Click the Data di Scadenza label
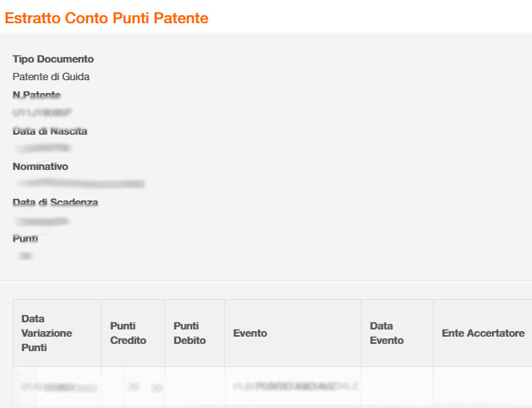Image resolution: width=532 pixels, height=408 pixels. pos(55,203)
